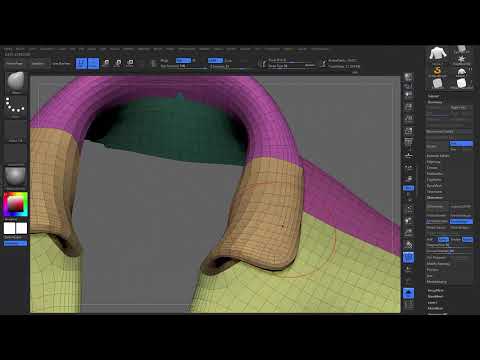Expand the Modify Topology subsection

[x=438, y=264]
